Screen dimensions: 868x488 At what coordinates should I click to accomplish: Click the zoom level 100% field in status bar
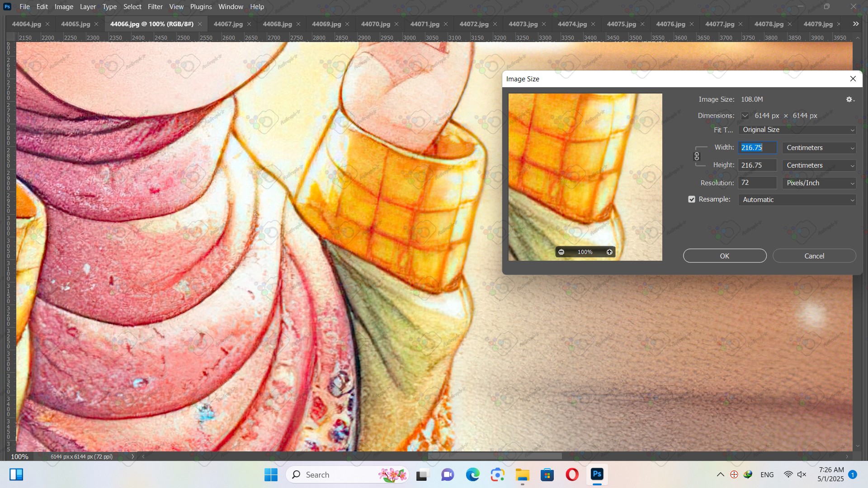point(19,456)
